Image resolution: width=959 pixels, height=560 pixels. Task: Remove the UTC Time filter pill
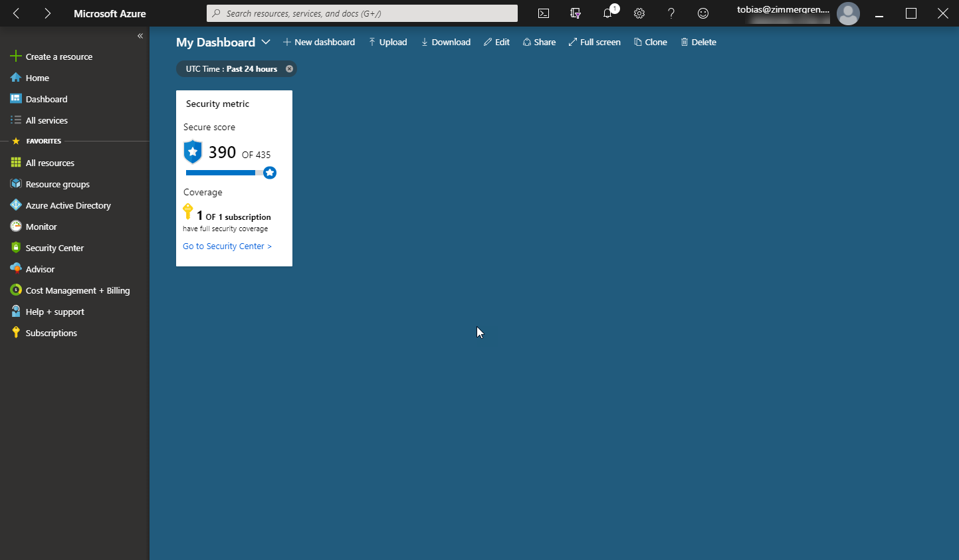(x=289, y=69)
